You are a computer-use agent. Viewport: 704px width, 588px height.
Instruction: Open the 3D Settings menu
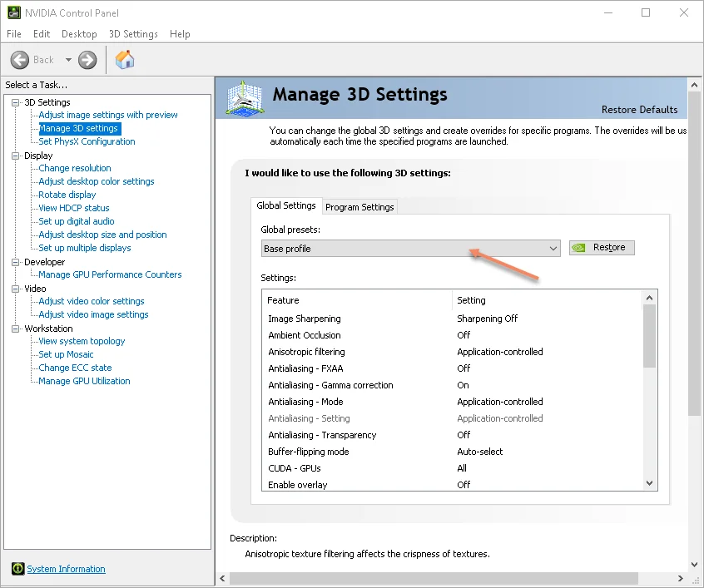pos(133,34)
